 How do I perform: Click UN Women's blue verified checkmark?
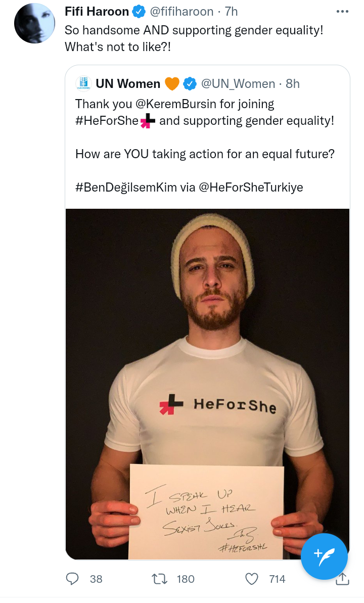[190, 83]
